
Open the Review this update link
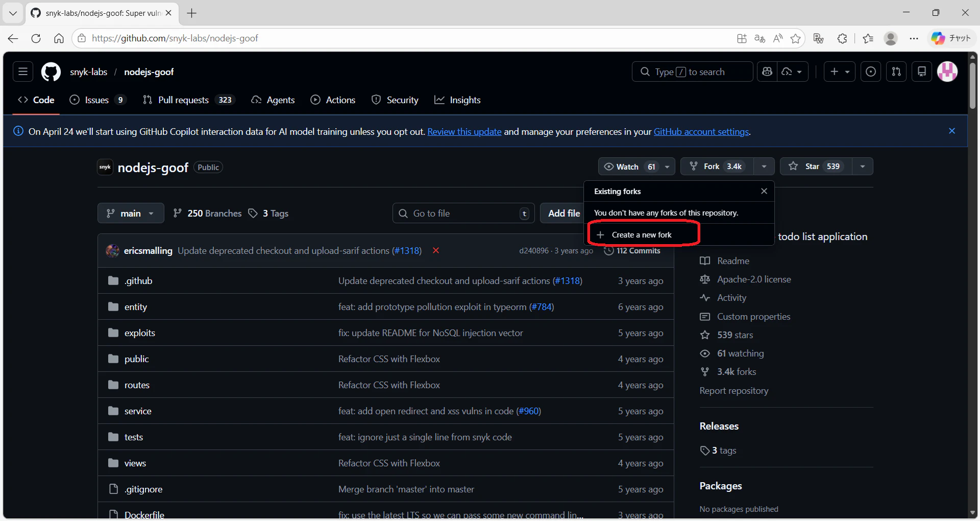coord(464,132)
